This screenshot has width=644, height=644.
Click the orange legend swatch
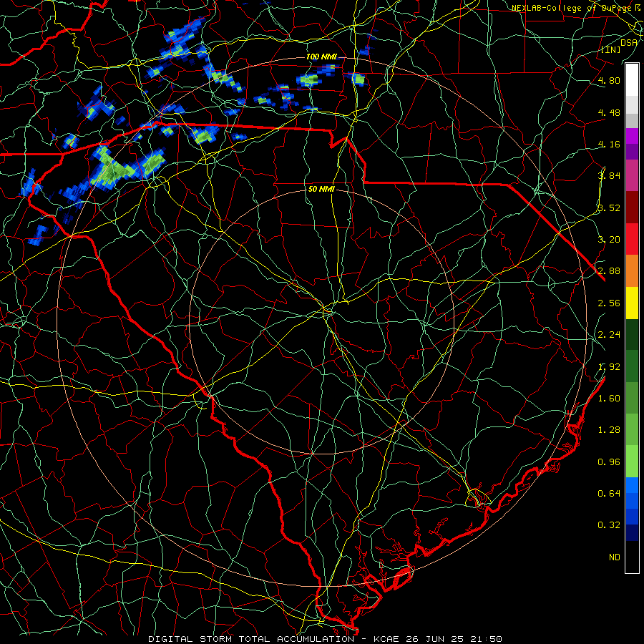tap(632, 271)
